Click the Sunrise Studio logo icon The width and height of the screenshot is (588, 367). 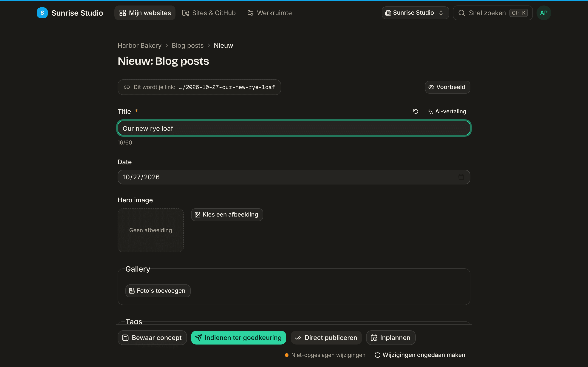click(42, 13)
